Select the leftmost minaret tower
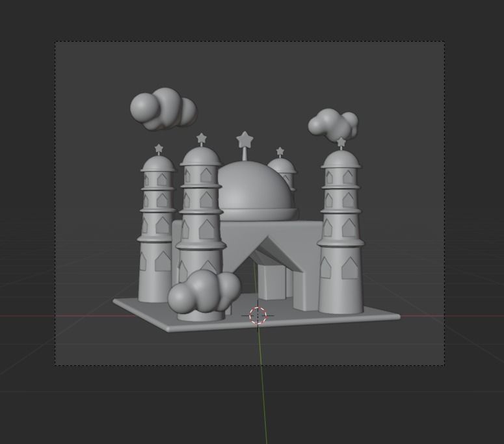The height and width of the screenshot is (444, 504). coord(156,229)
